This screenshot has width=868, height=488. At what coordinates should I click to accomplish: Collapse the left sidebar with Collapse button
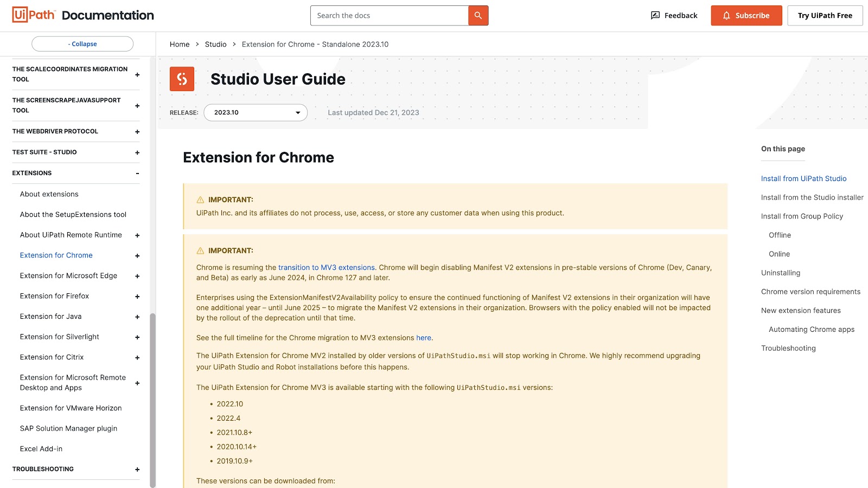[82, 43]
